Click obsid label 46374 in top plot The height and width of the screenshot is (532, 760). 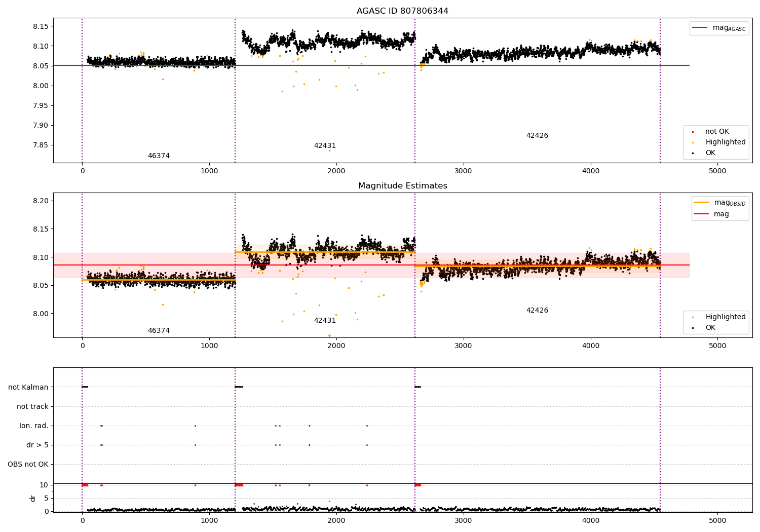coord(159,156)
